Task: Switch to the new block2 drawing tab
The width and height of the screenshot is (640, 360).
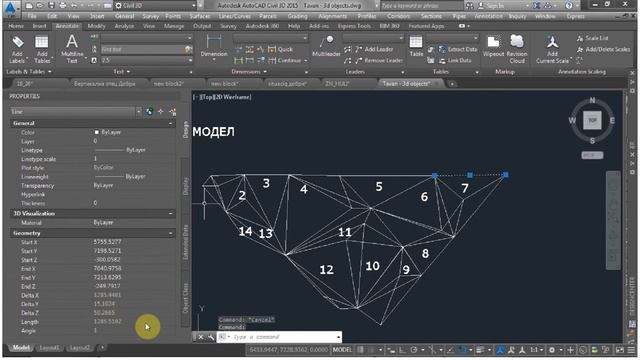Action: point(169,84)
